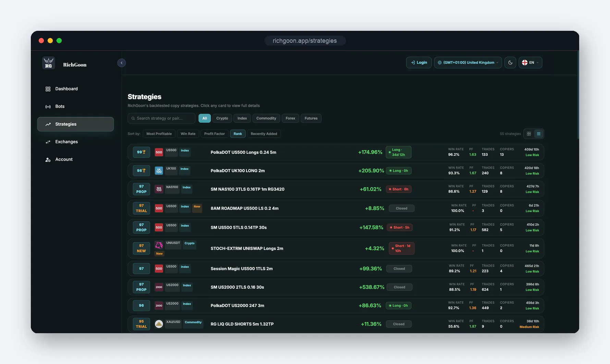This screenshot has width=610, height=364.
Task: Click the Short 1d 10h status badge
Action: pos(402,249)
